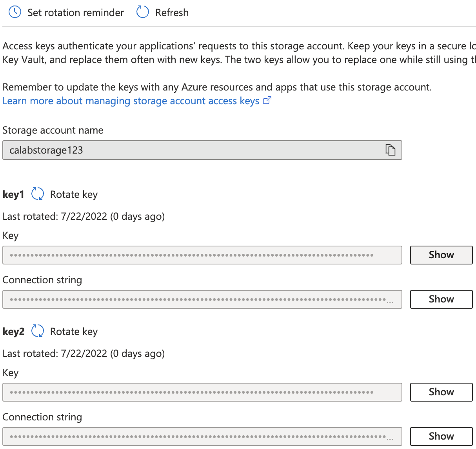Click the external link icon after the Learn more link
Screen dimensions: 476x449
click(267, 101)
